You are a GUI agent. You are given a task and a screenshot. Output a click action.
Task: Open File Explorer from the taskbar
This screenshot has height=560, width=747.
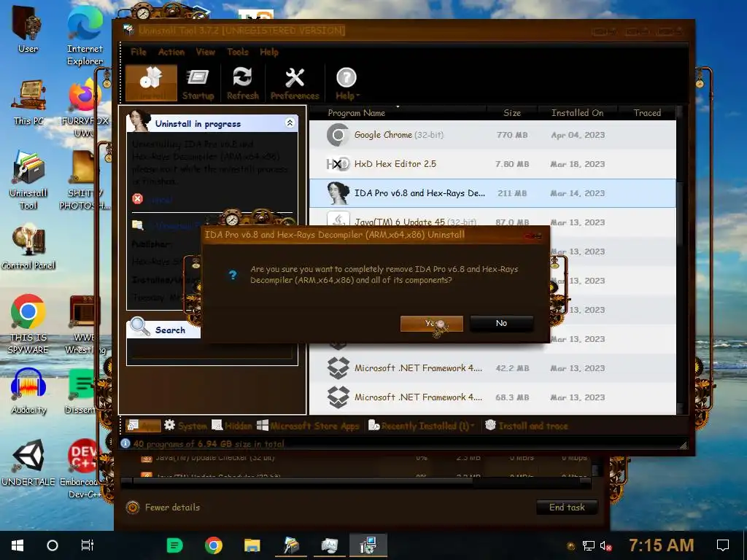252,545
